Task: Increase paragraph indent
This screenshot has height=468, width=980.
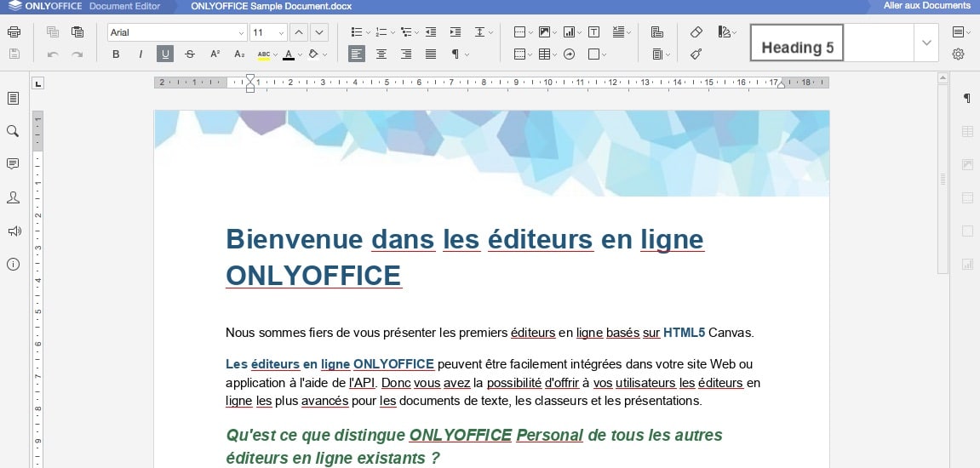Action: (x=456, y=31)
